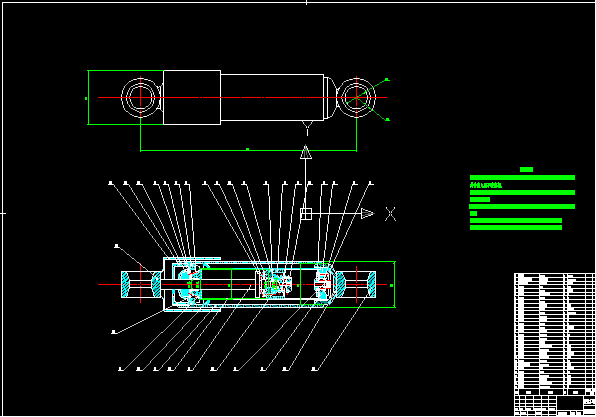Select the piston valve assembly in section view
Image resolution: width=596 pixels, height=417 pixels.
click(276, 284)
